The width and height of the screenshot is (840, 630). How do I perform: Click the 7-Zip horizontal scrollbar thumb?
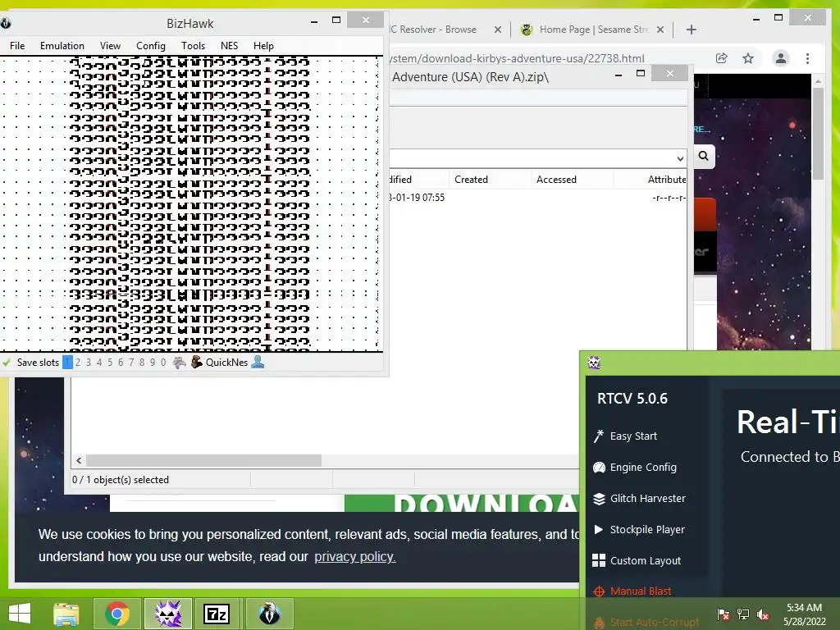pyautogui.click(x=204, y=461)
